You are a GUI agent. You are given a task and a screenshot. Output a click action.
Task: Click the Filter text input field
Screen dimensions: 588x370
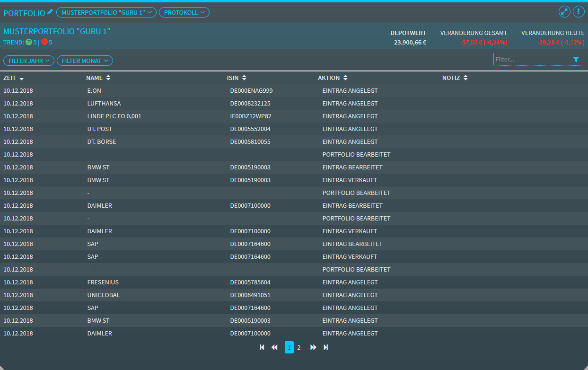[532, 60]
